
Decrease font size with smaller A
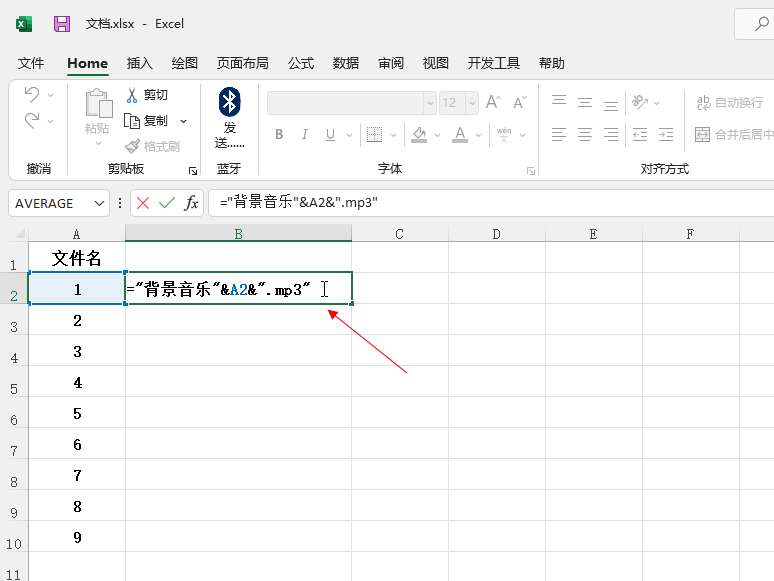[x=520, y=102]
